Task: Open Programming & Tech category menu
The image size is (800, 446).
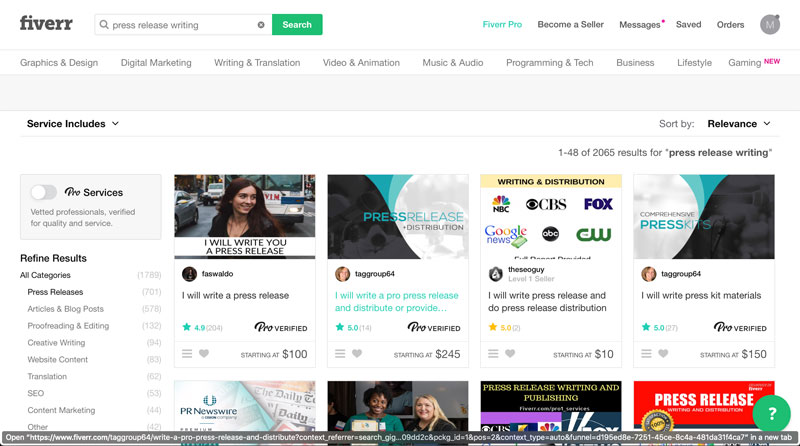Action: click(549, 63)
